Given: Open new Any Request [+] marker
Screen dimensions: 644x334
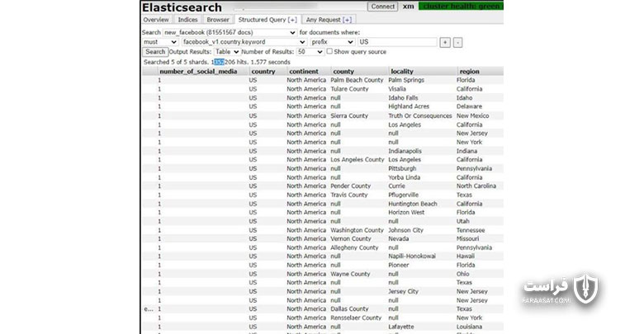Looking at the screenshot, I should [x=347, y=20].
